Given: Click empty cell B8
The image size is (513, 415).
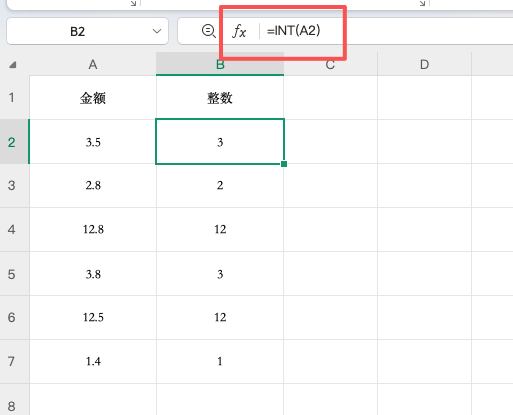Looking at the screenshot, I should pyautogui.click(x=220, y=399).
